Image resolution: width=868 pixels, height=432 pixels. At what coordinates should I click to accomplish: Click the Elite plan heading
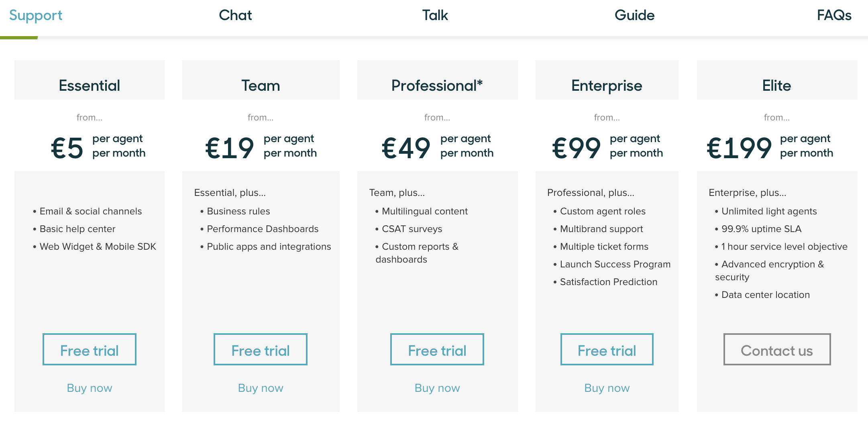(777, 86)
